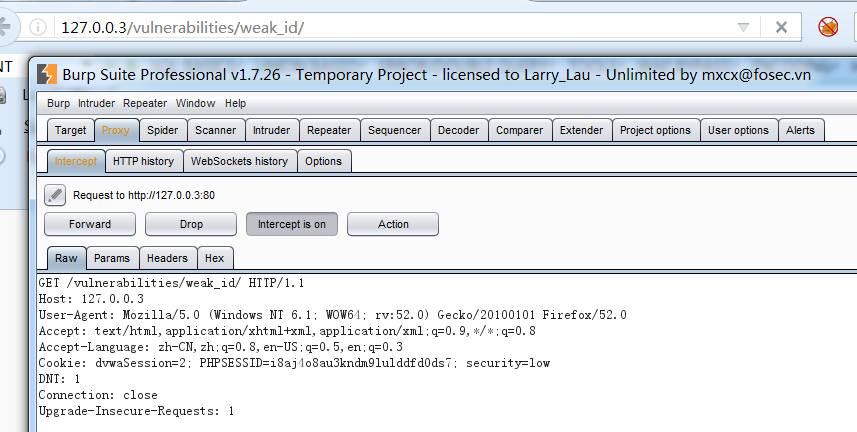Forward the intercepted request
The height and width of the screenshot is (432, 857).
pyautogui.click(x=90, y=224)
